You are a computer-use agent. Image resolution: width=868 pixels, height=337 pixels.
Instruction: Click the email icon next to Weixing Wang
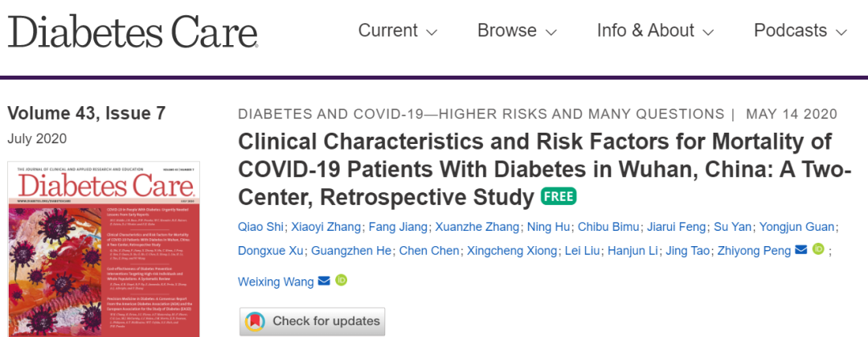(x=324, y=281)
